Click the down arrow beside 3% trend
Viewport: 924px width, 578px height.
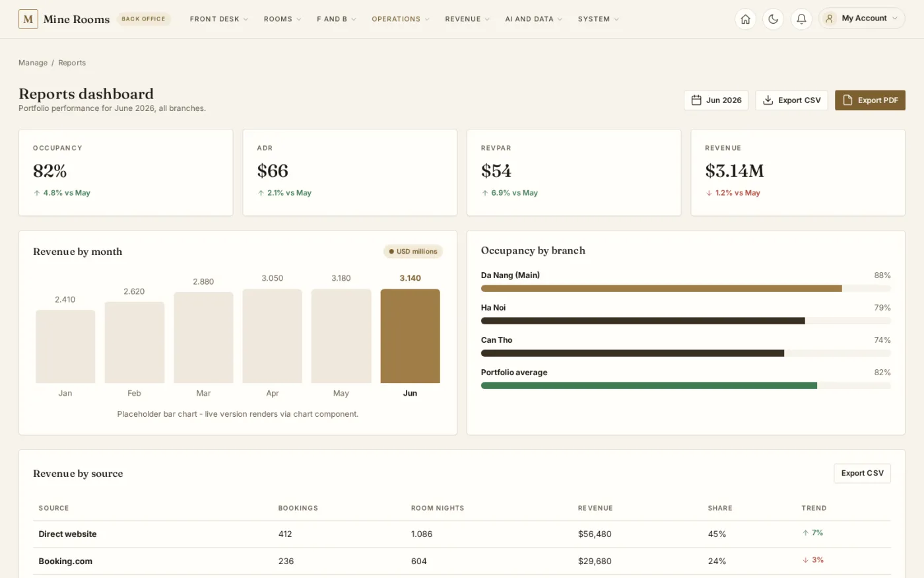point(805,560)
